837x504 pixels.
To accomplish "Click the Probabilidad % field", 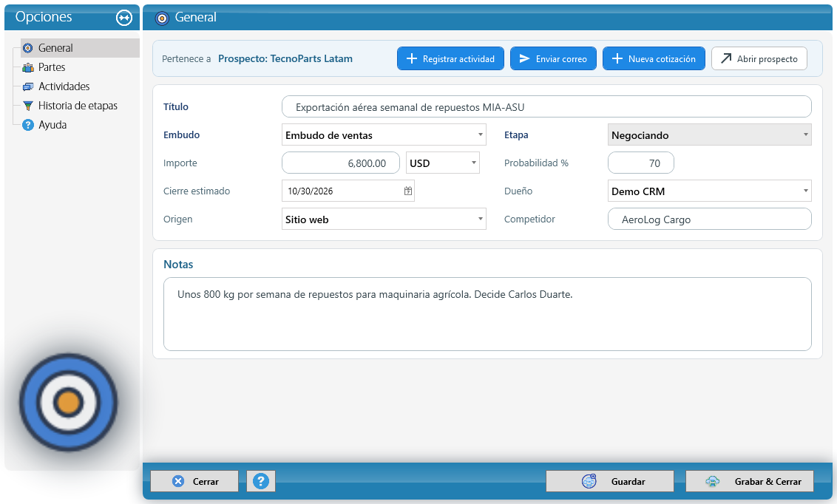I will pos(640,163).
